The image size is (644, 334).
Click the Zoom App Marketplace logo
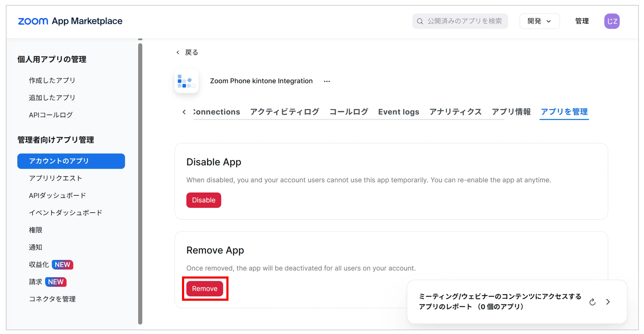(x=70, y=21)
